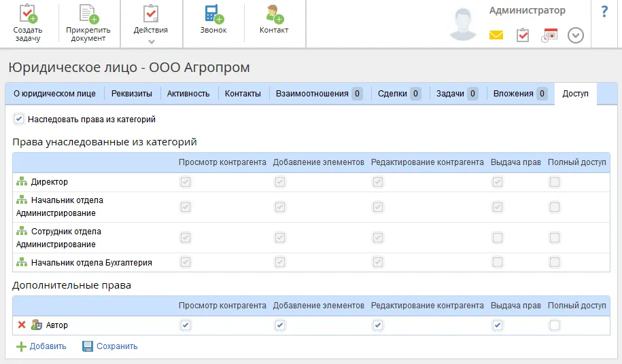Viewport: 622px width, 364px height.
Task: Click the floppy disk save icon
Action: pos(87,346)
